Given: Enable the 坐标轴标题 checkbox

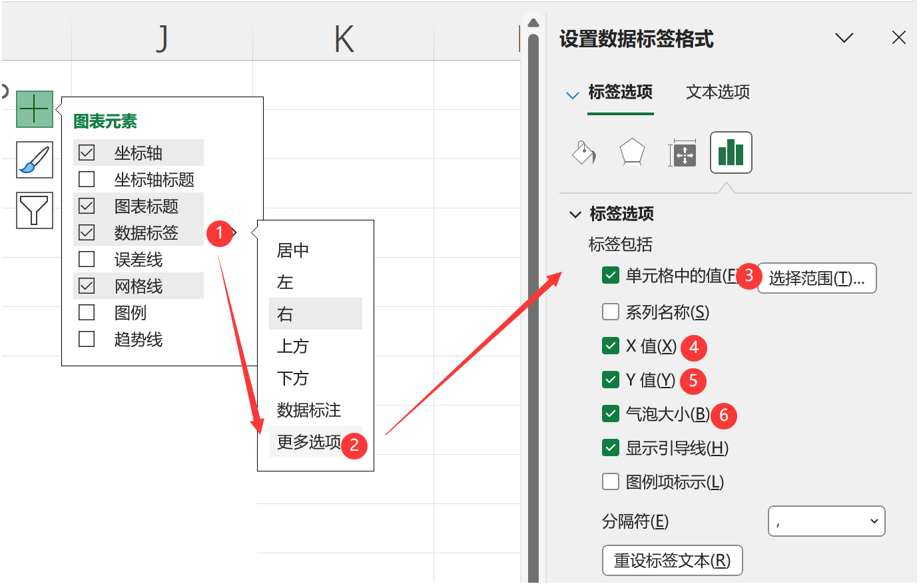Looking at the screenshot, I should [87, 180].
